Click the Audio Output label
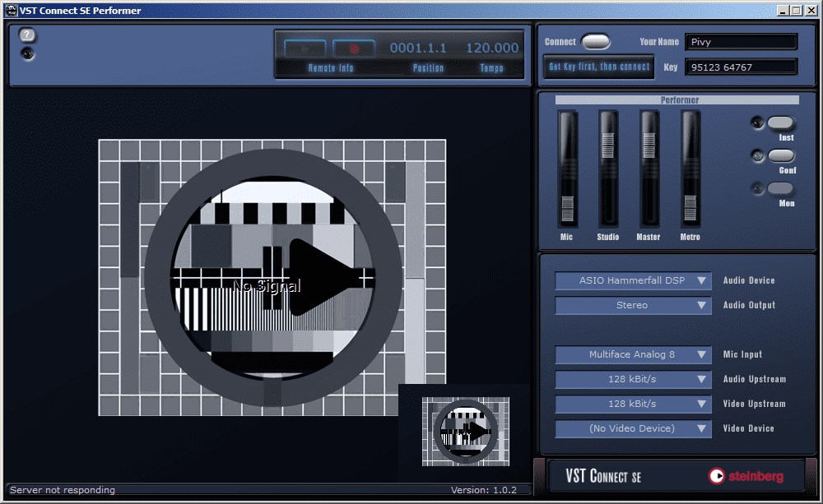This screenshot has width=823, height=504. [749, 305]
